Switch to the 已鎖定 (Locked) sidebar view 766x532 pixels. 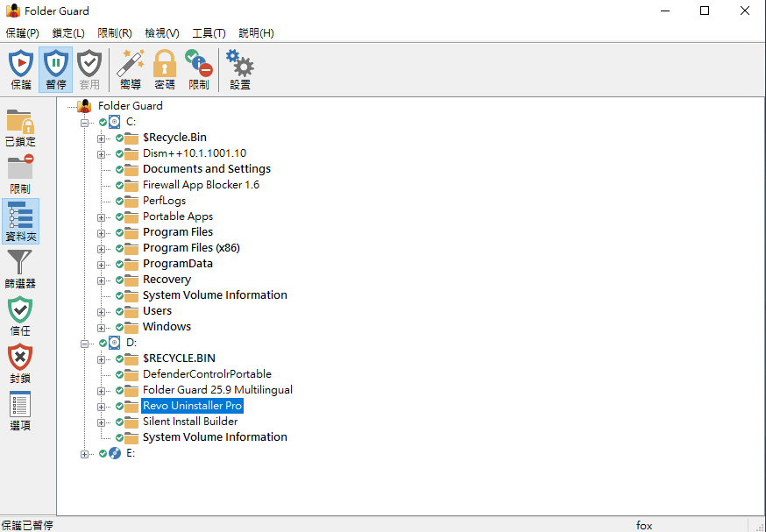(x=20, y=128)
